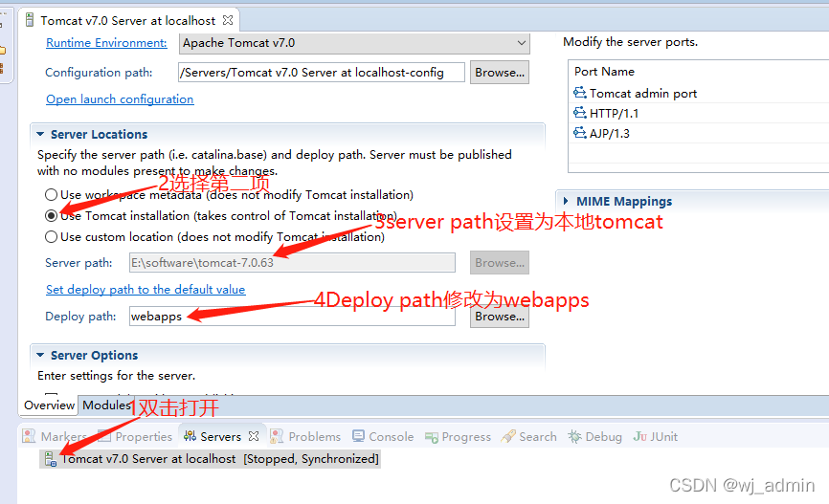Click Set deploy path to the default value
The width and height of the screenshot is (829, 504).
[x=146, y=290]
